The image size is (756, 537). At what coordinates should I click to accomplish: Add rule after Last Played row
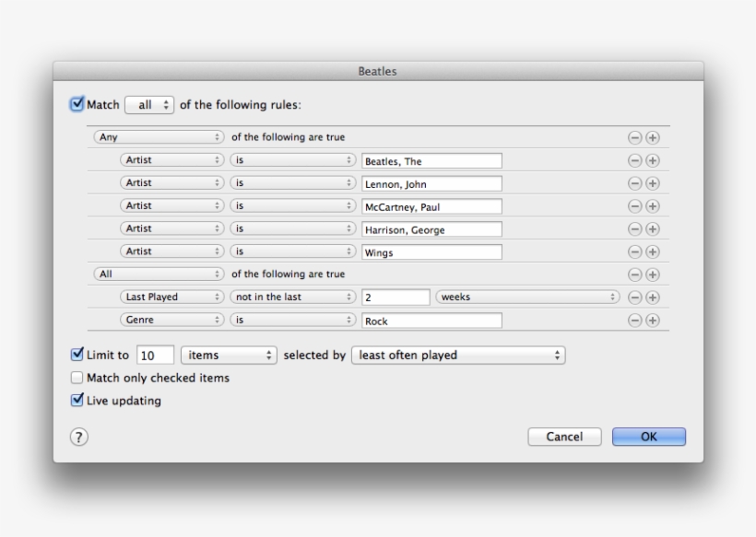click(653, 298)
